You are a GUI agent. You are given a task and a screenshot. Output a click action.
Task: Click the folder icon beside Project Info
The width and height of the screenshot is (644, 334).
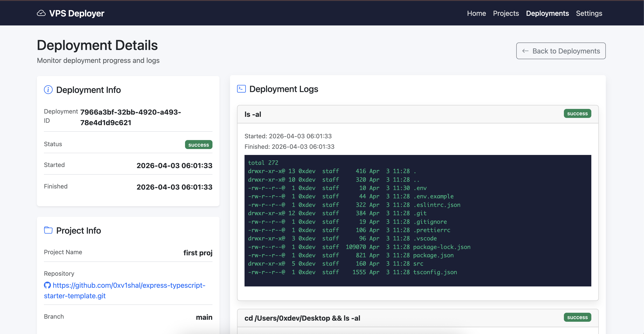pos(48,230)
